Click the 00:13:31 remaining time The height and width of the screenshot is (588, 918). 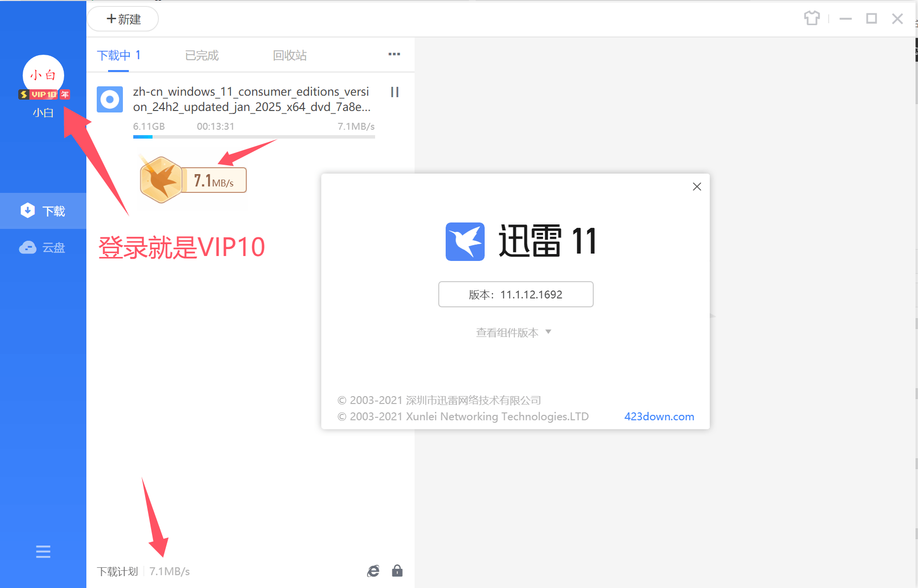tap(216, 126)
